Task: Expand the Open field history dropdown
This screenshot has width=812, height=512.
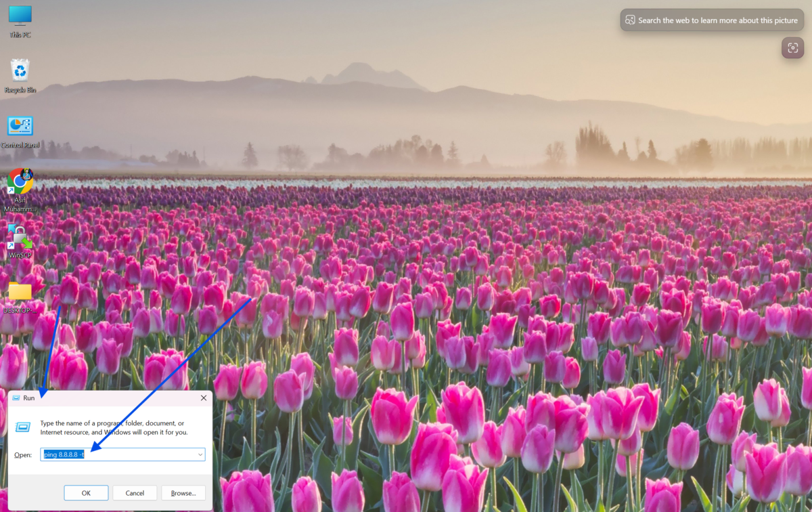Action: (200, 454)
